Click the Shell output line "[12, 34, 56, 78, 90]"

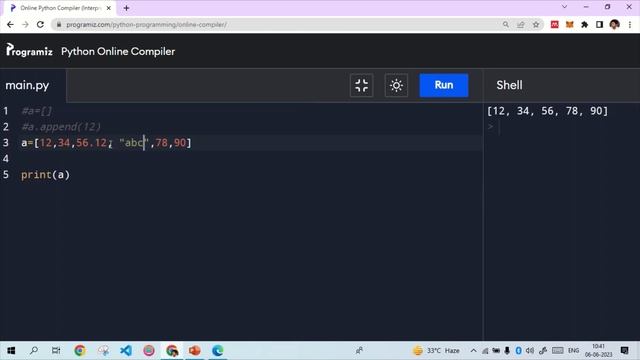[547, 111]
